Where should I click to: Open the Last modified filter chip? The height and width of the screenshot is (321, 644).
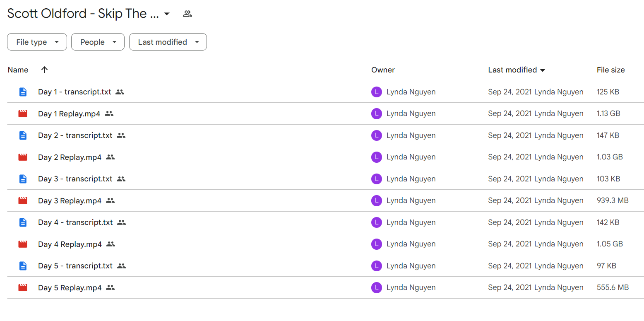click(x=168, y=42)
